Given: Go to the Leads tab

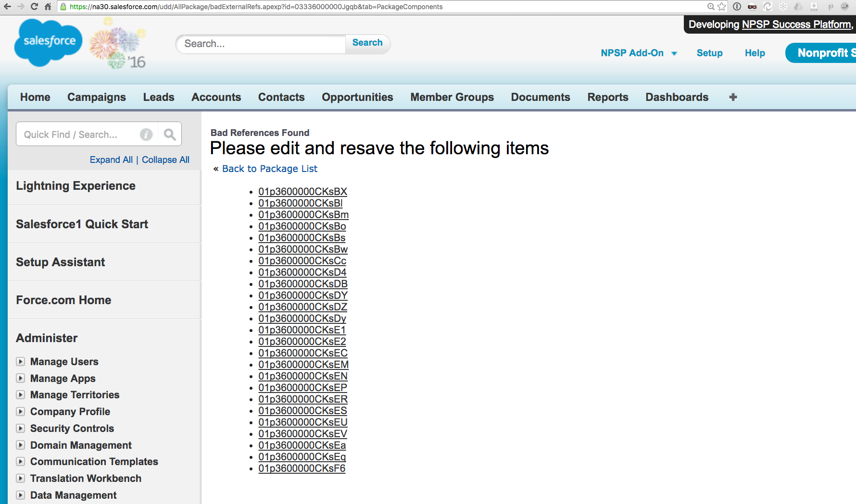Looking at the screenshot, I should click(159, 97).
